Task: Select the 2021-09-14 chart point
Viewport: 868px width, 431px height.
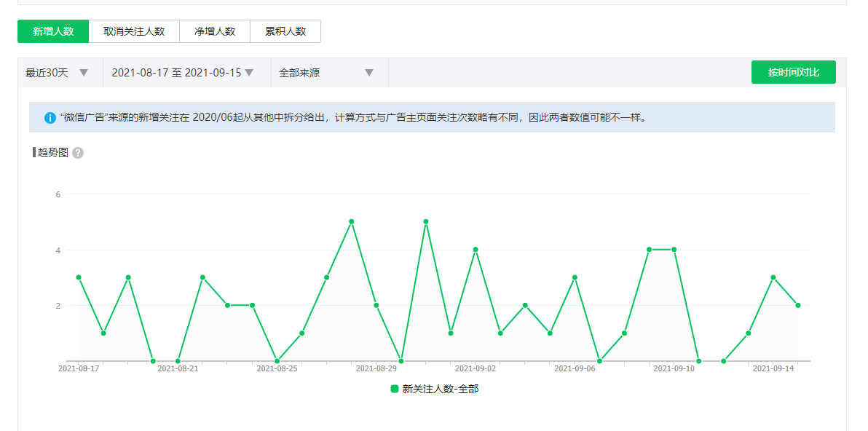Action: coord(773,277)
